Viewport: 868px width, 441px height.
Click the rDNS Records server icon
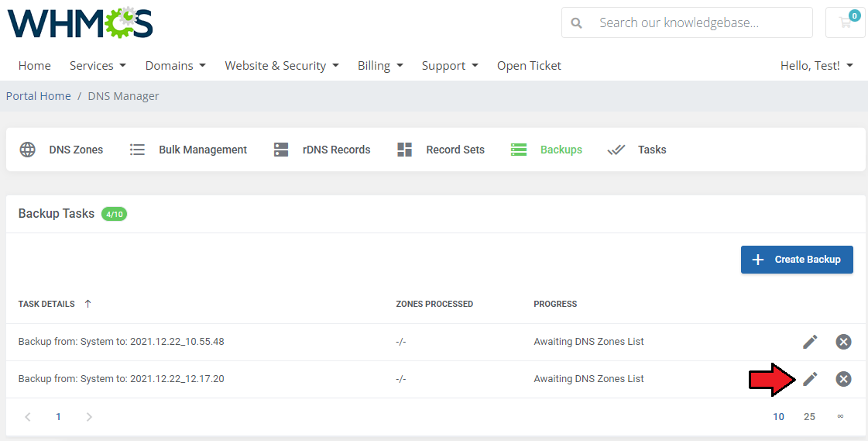[x=281, y=150]
